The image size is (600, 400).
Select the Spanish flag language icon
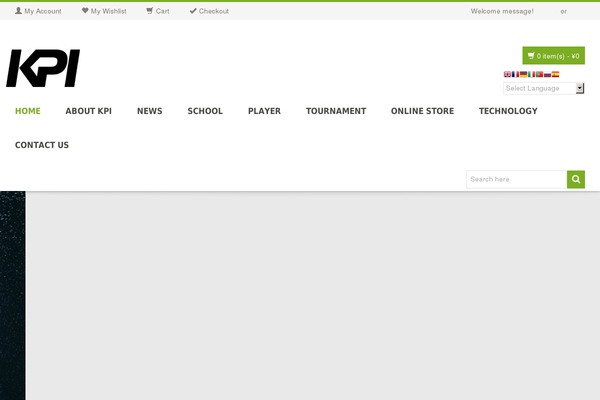556,74
